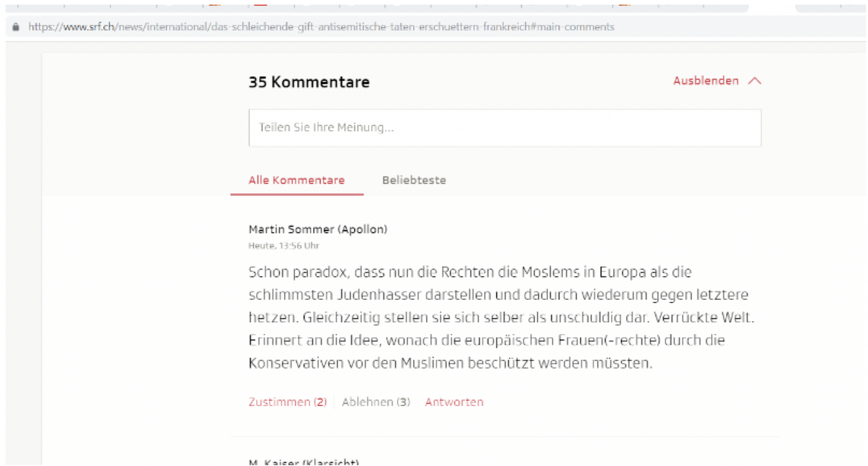
Task: Focus the 'Teilen Sie Ihre Meinung' field
Action: click(505, 128)
